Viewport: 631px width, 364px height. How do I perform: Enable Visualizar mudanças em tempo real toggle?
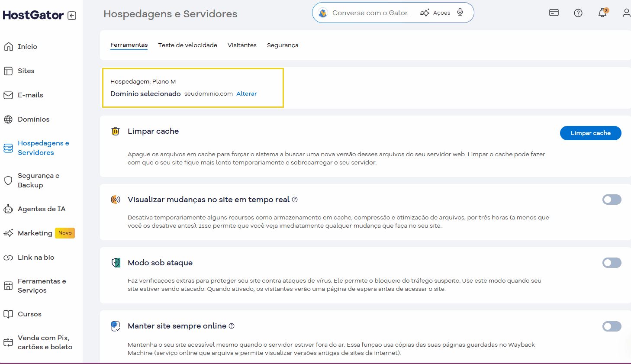click(612, 200)
